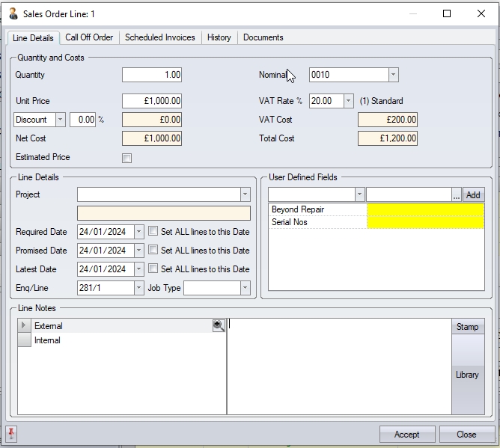Click the ellipsis browse button beside Add
Image resolution: width=500 pixels, height=448 pixels.
(x=457, y=194)
